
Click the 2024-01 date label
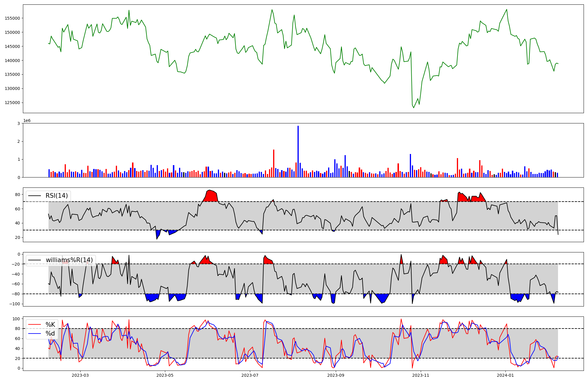[505, 375]
